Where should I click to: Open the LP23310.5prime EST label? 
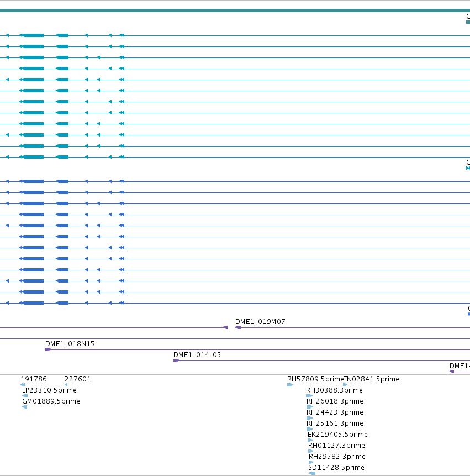pos(49,390)
